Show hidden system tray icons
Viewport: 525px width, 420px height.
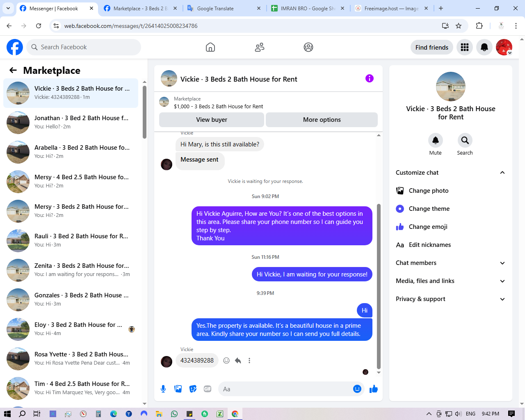point(429,414)
